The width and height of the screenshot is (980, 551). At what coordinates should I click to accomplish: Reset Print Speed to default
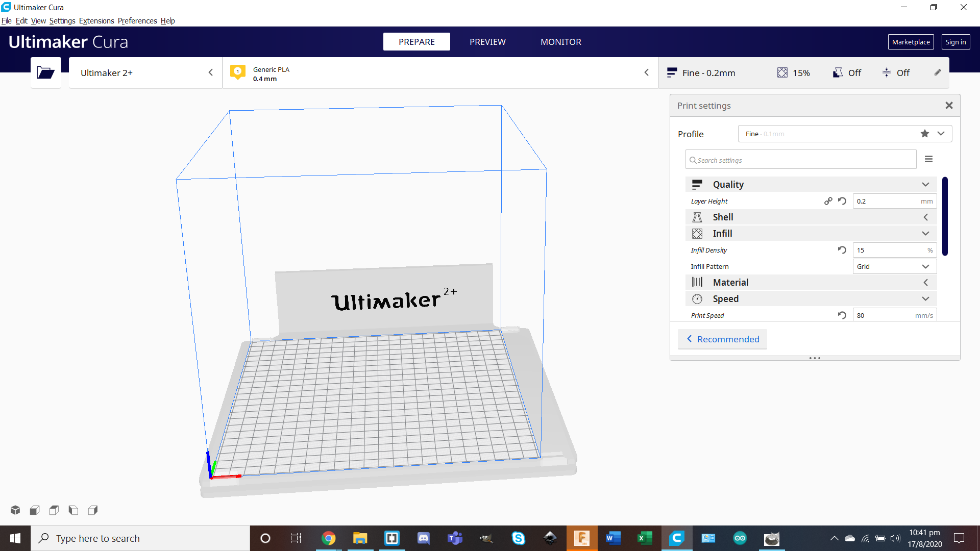click(x=842, y=315)
